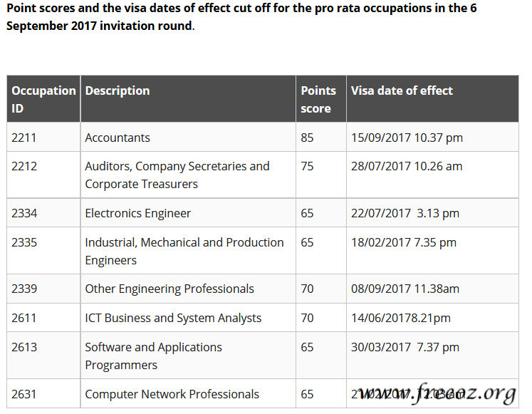Screen dimensions: 532x414
Task: Select Software and Applications Programmers cell
Action: [x=154, y=356]
